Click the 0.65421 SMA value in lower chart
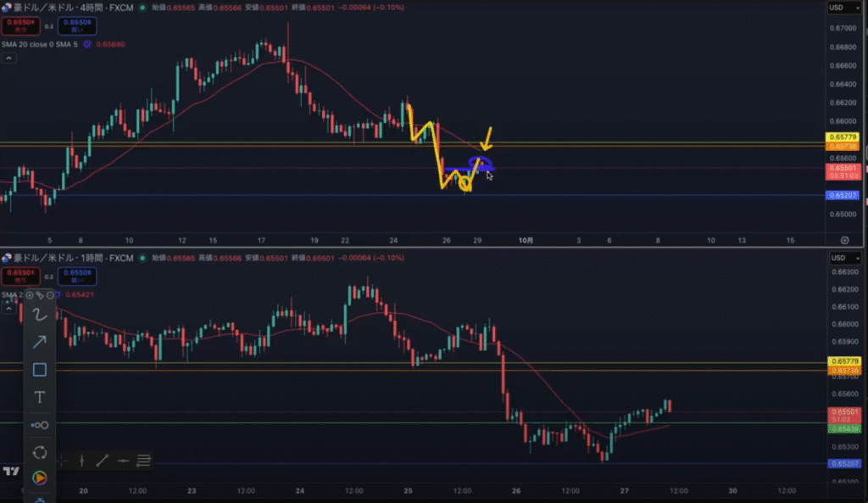 pyautogui.click(x=80, y=294)
